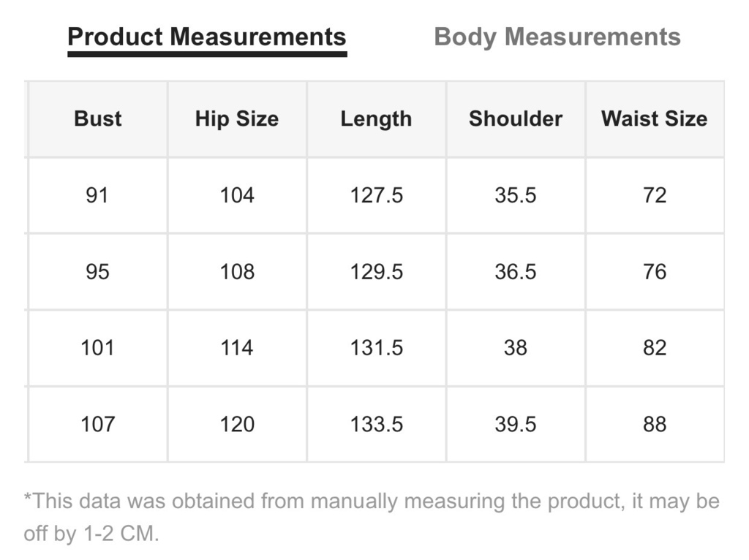Click the shoulder value 38 cell
749x560 pixels.
[516, 347]
